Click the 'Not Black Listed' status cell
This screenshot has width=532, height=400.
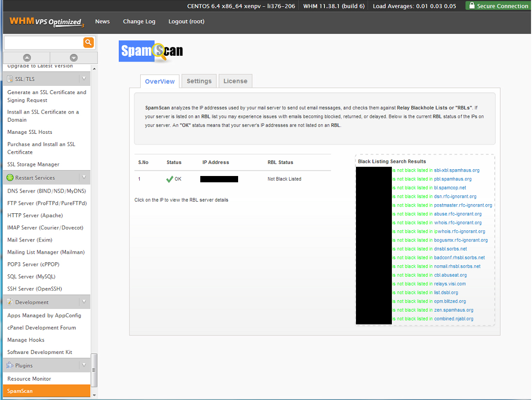[284, 179]
